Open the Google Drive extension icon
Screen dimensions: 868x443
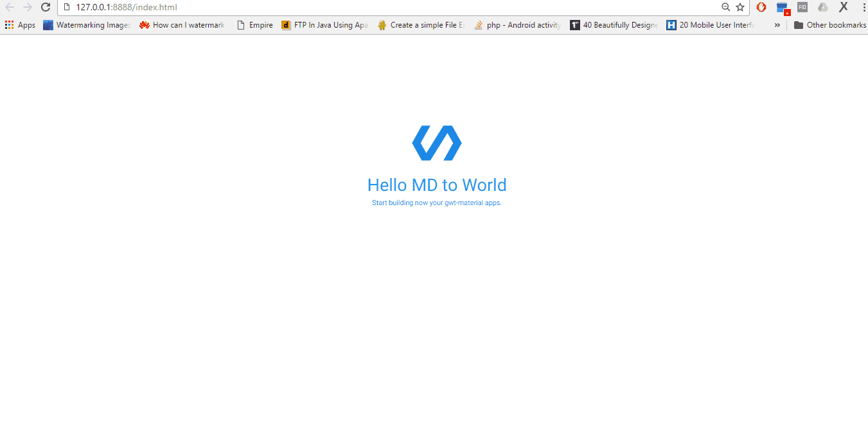tap(823, 7)
